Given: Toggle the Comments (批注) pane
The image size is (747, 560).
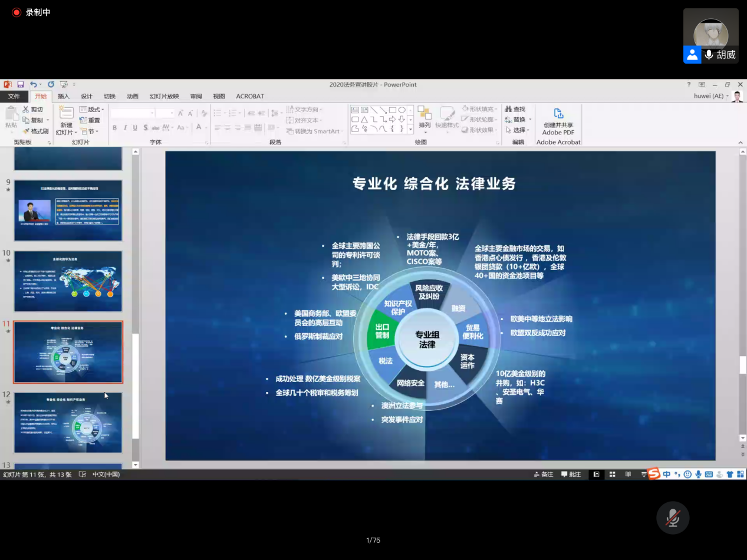Looking at the screenshot, I should click(571, 474).
